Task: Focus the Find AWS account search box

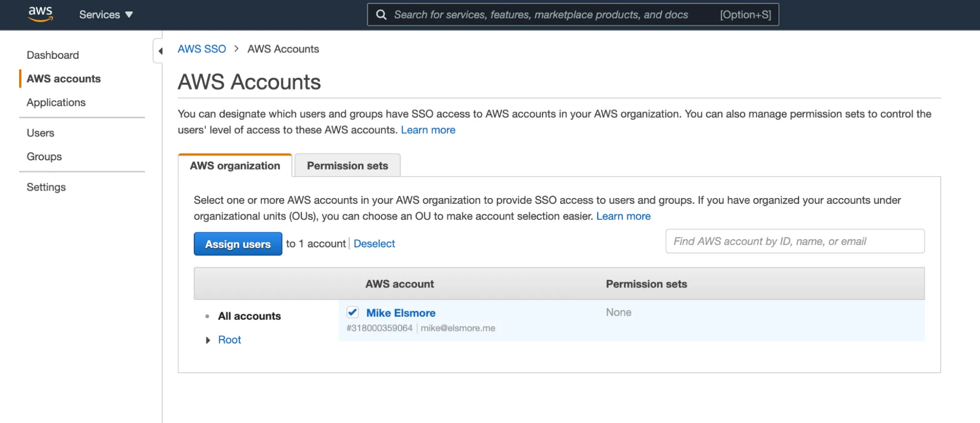Action: click(x=795, y=241)
